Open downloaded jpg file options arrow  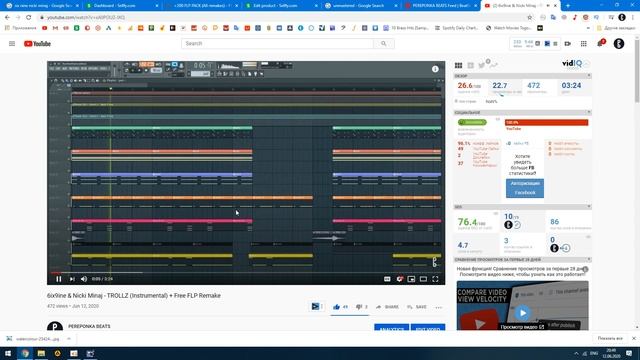(69, 339)
